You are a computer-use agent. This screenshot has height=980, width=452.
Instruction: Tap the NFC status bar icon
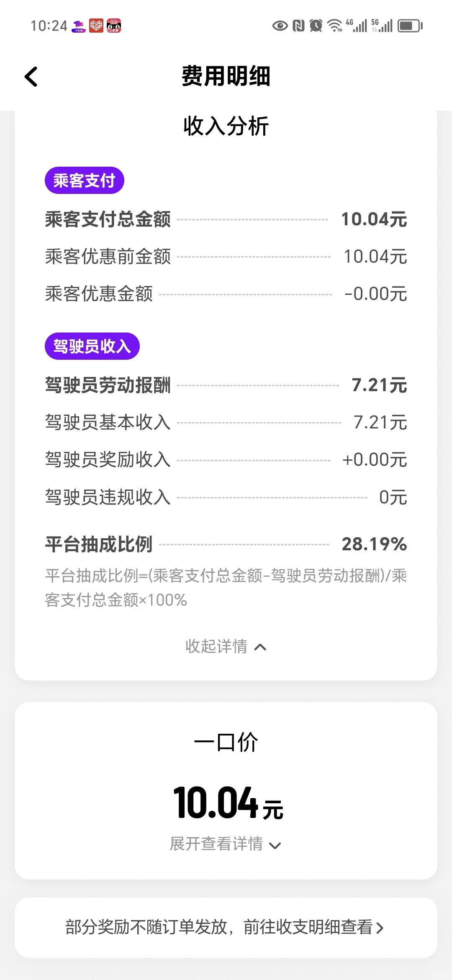point(298,26)
